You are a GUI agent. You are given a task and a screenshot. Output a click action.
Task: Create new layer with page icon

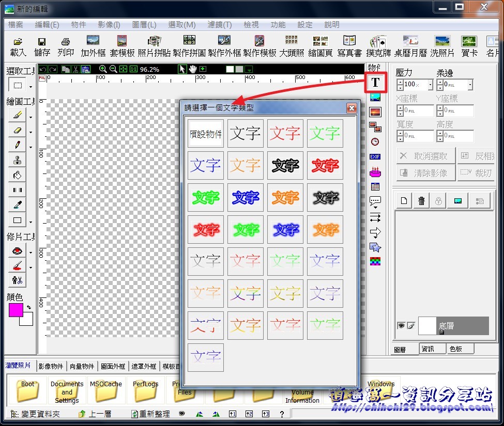pos(404,201)
